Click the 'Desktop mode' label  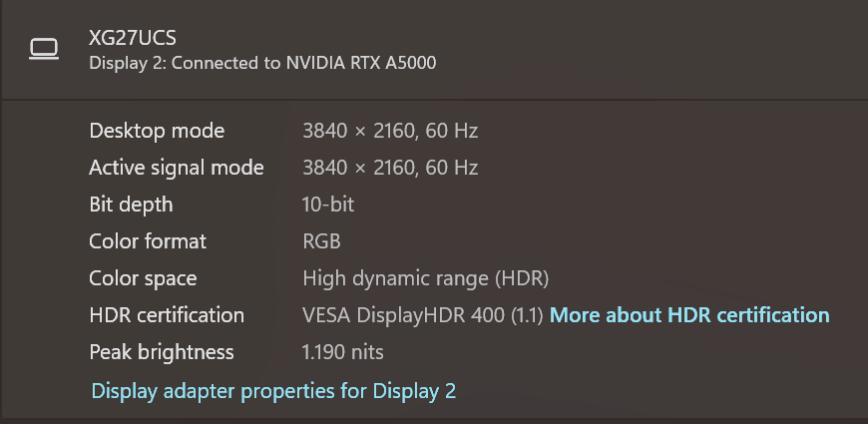pos(157,131)
